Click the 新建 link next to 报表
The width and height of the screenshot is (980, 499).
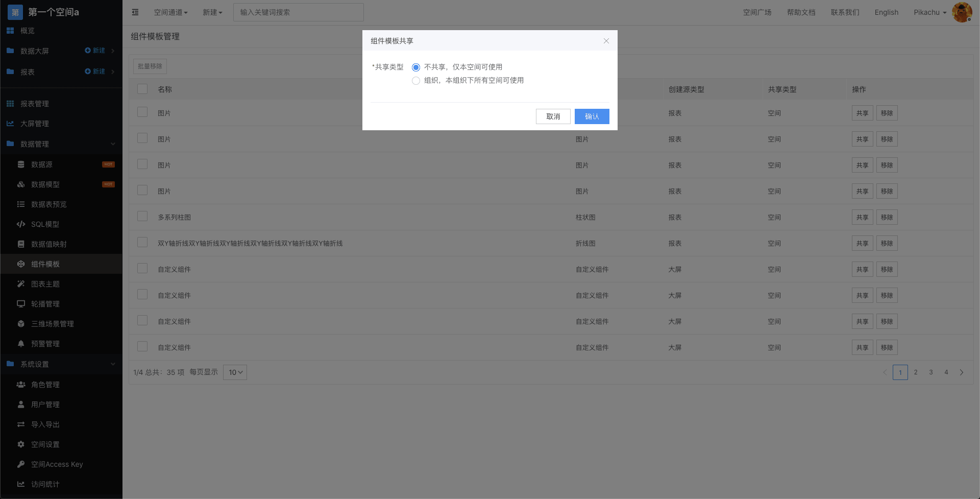pyautogui.click(x=95, y=72)
